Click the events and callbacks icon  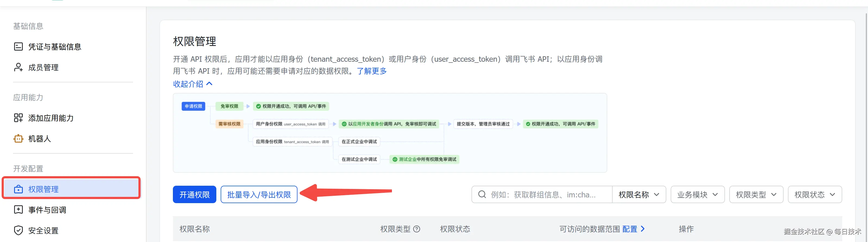18,210
